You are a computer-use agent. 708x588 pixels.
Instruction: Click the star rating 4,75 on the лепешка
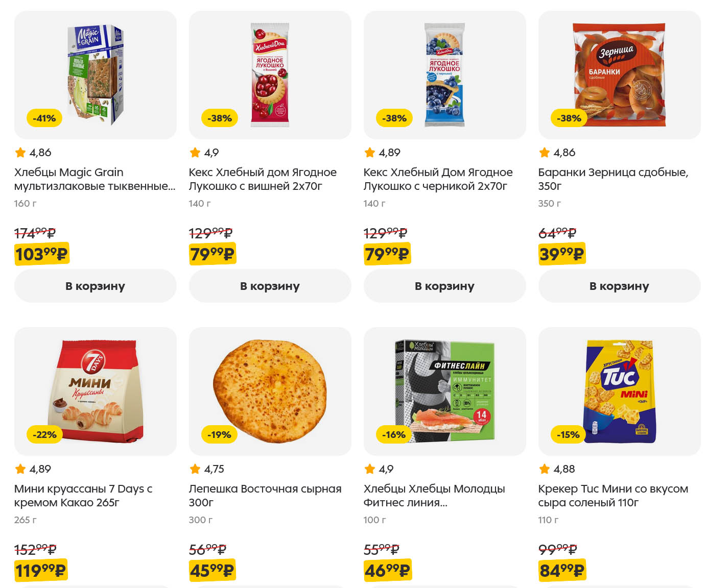click(x=207, y=469)
